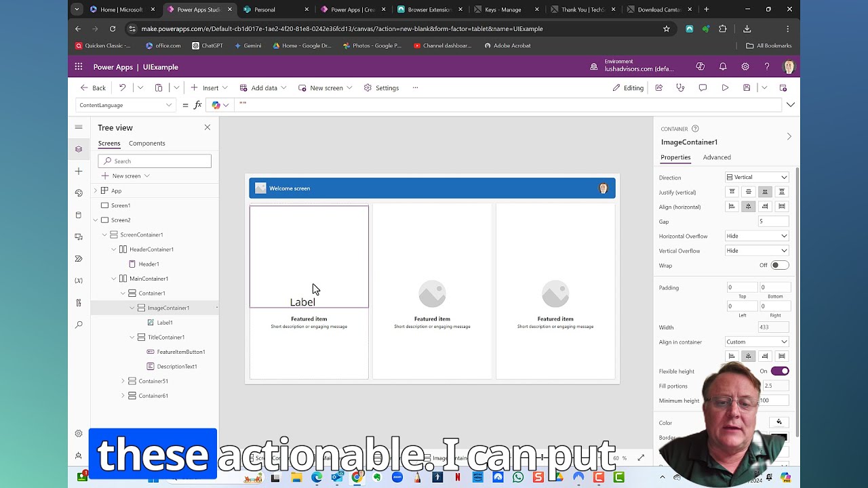Click the Tree view Search box
Viewport: 868px width, 488px height.
(155, 161)
